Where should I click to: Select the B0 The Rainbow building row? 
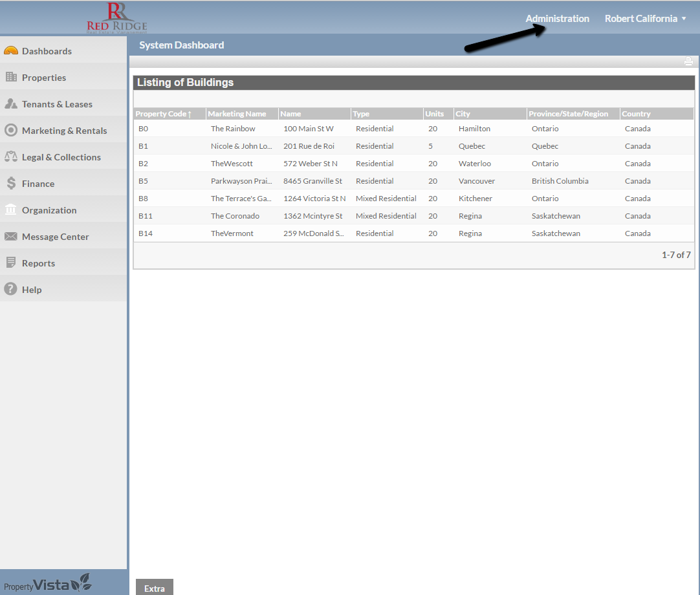pos(233,129)
